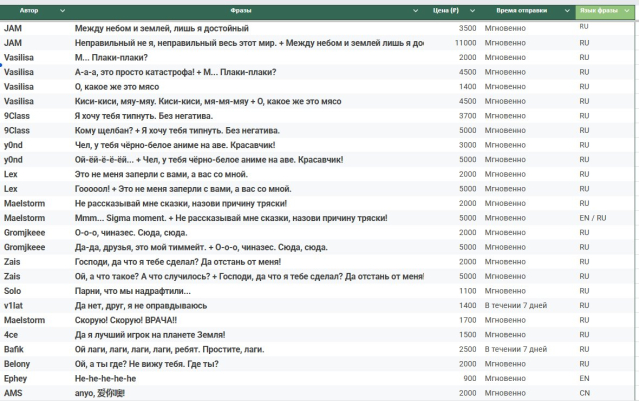
Task: Select phrase 'А-а-а, это просто катастрофа!'
Action: click(x=175, y=72)
